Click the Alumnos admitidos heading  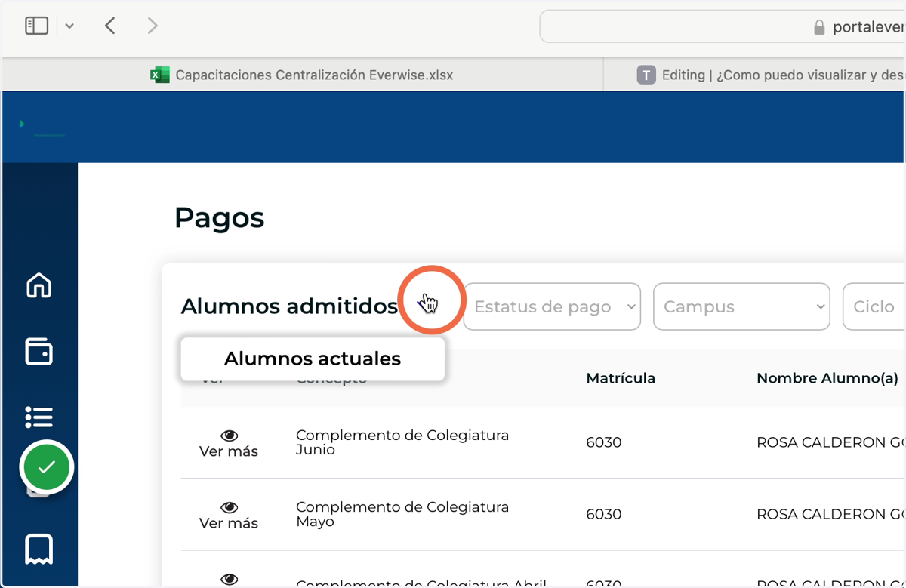[x=289, y=306]
